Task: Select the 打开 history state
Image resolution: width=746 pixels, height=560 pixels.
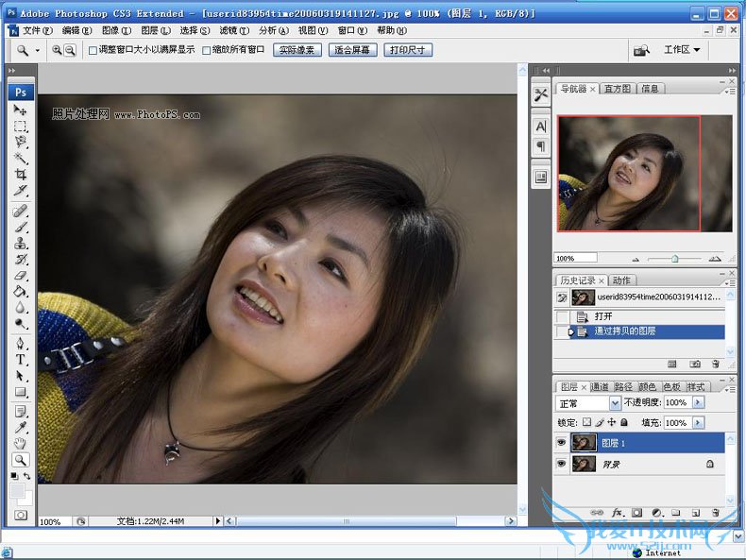Action: click(x=603, y=316)
